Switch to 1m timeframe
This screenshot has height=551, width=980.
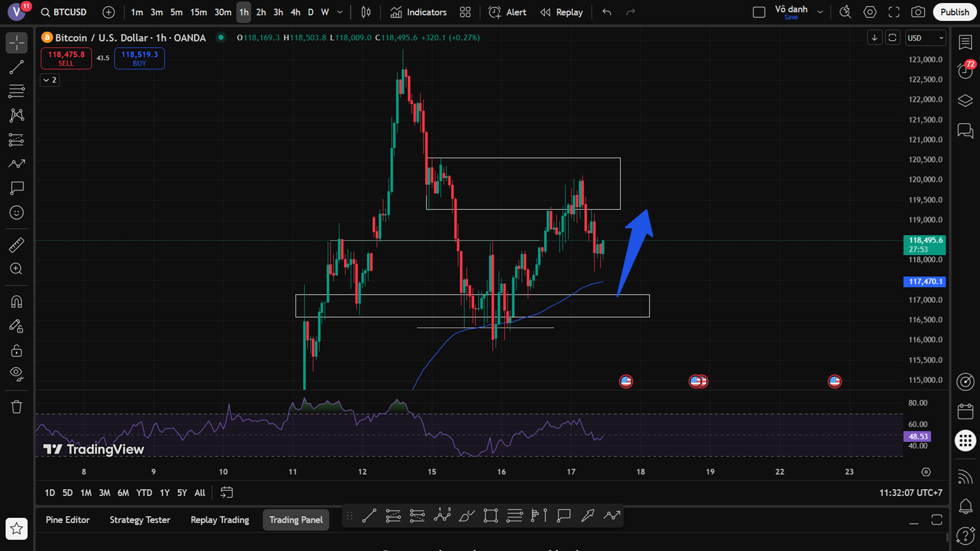click(x=137, y=12)
